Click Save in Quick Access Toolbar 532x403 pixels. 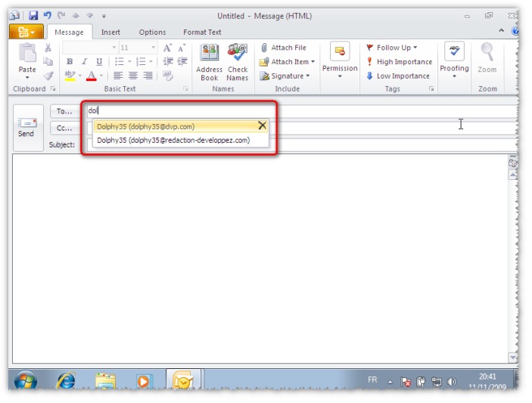pos(33,16)
